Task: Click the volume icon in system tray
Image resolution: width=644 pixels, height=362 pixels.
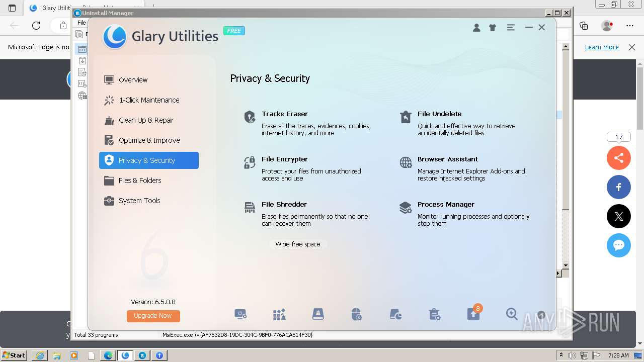Action: pos(573,355)
